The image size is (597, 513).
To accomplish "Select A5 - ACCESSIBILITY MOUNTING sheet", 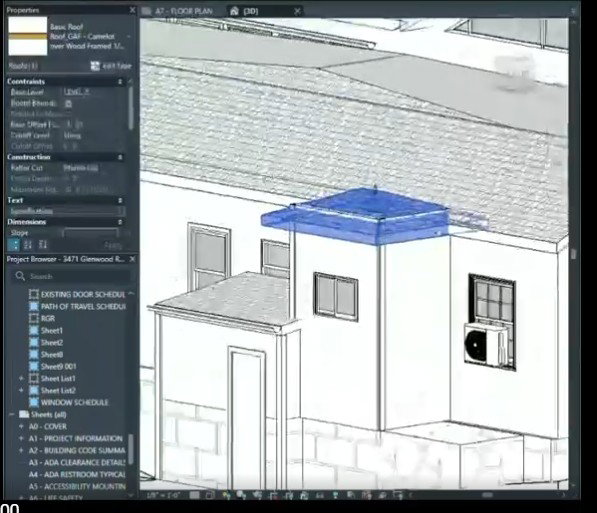I will [77, 487].
